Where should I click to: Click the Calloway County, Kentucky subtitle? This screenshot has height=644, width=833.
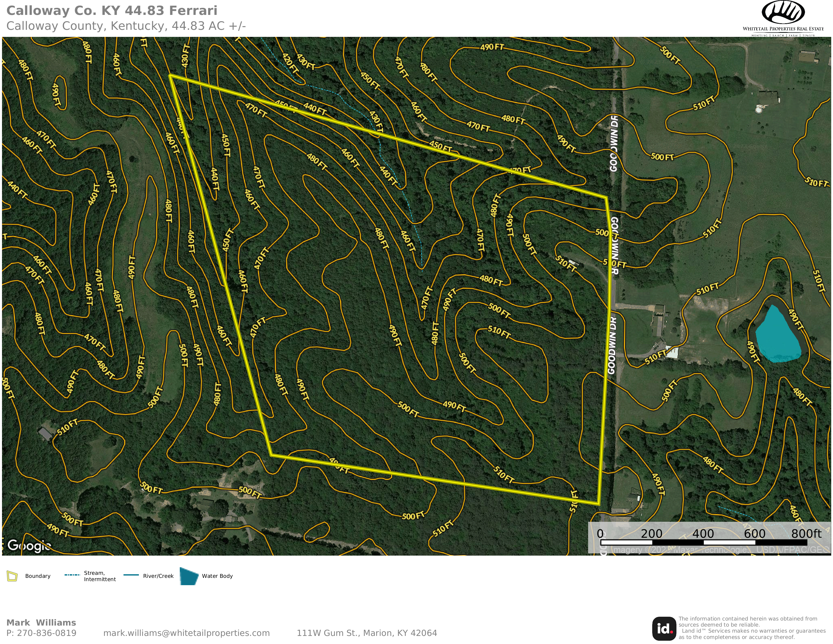click(126, 26)
